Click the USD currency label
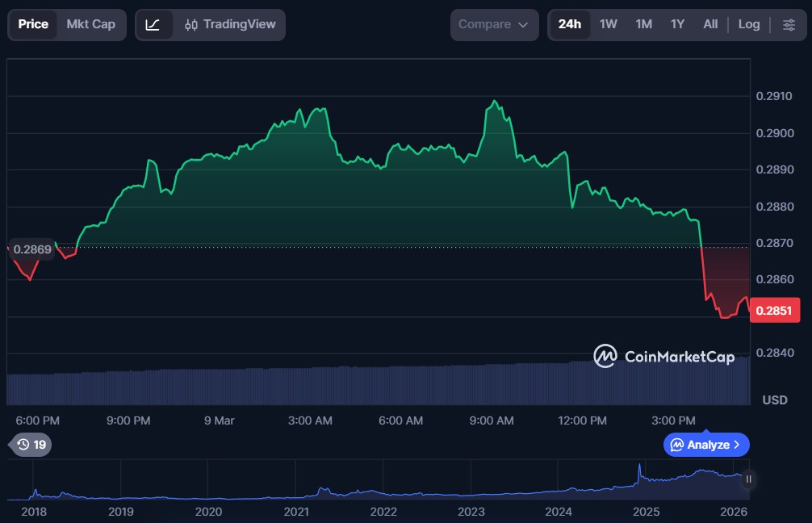812x523 pixels. pos(775,400)
